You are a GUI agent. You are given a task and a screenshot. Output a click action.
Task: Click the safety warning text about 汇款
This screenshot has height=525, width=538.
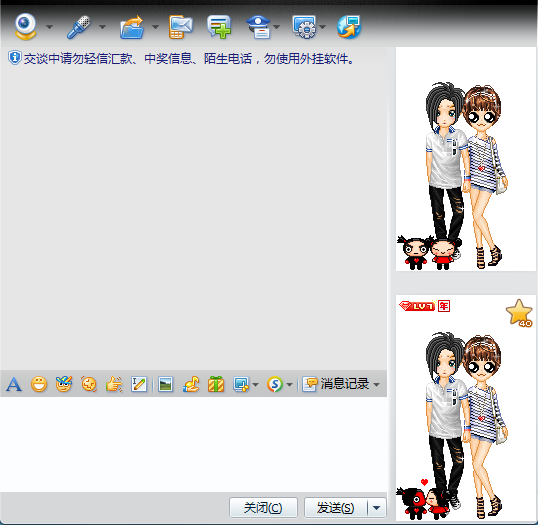[188, 59]
